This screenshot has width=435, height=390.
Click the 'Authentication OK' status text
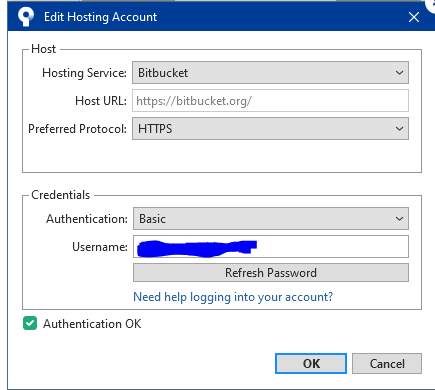click(92, 324)
